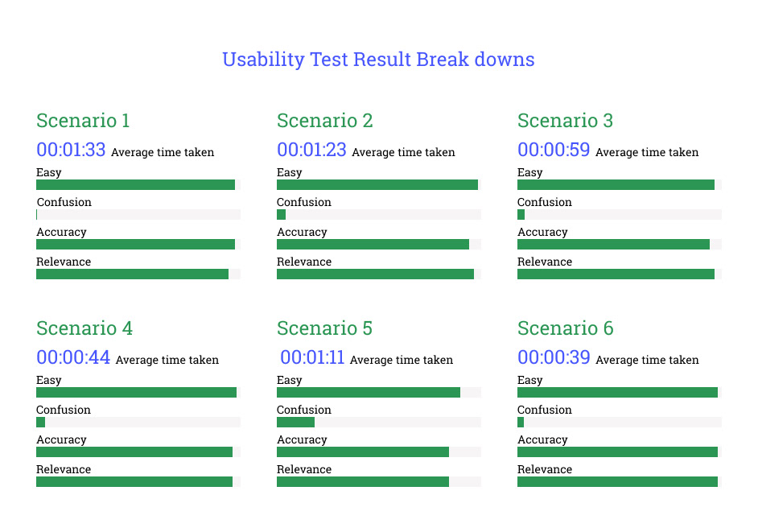This screenshot has width=758, height=532.
Task: Click the Scenario 1 time 00:01:33
Action: pos(71,150)
